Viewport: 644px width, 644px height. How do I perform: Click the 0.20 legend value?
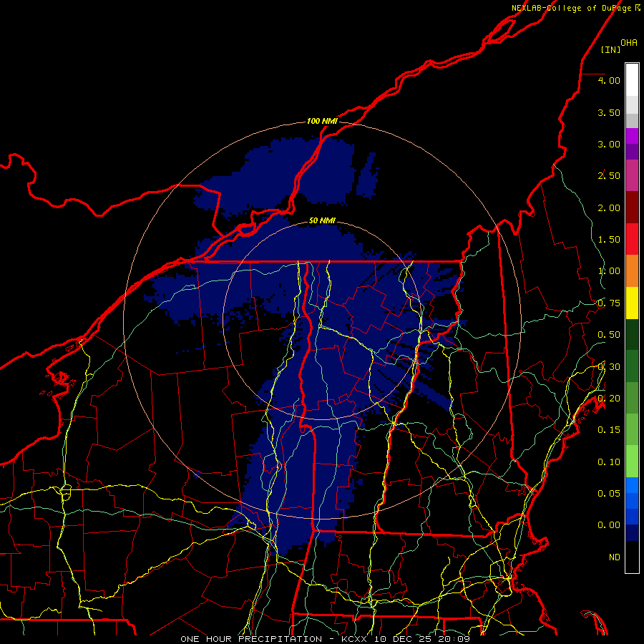[x=609, y=399]
